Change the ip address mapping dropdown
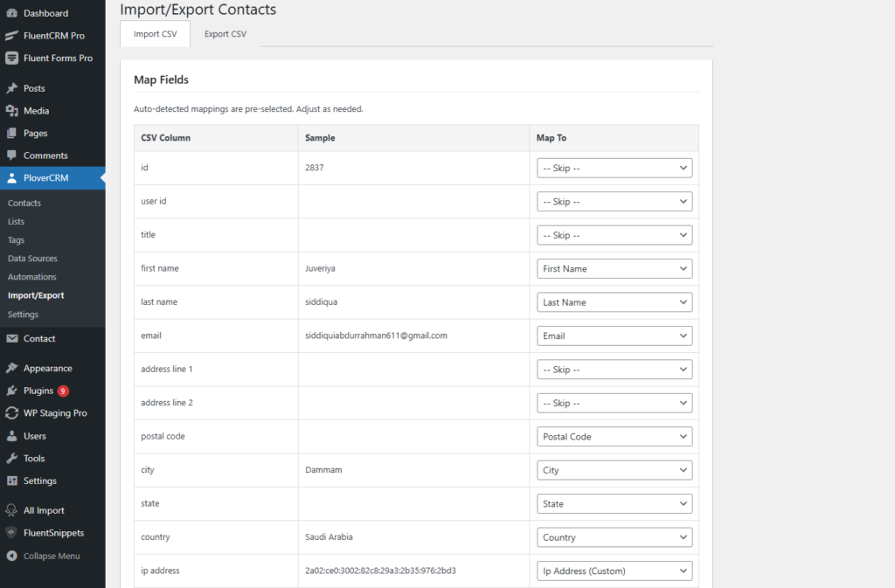The image size is (895, 588). tap(614, 571)
